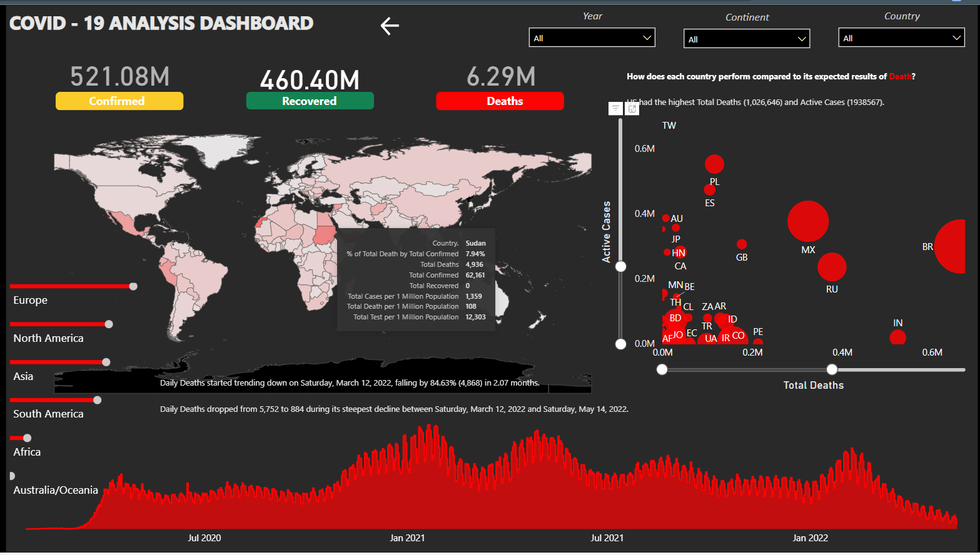Click the back arrow icon
The image size is (980, 555).
coord(390,26)
